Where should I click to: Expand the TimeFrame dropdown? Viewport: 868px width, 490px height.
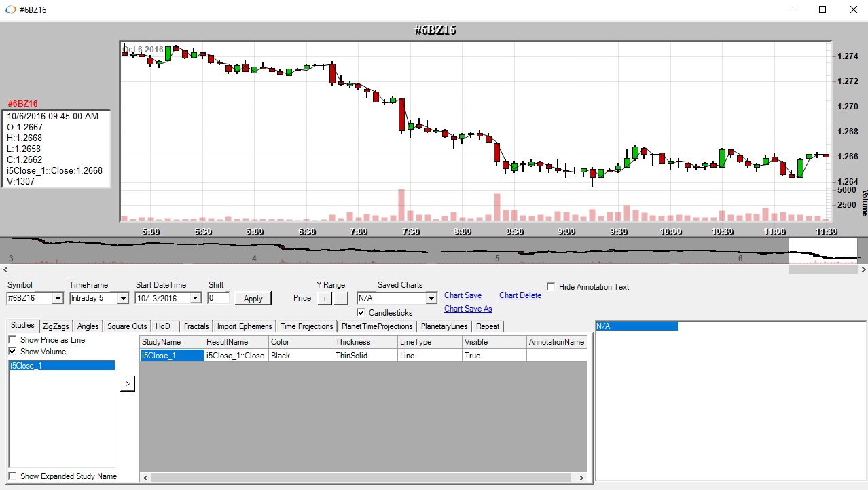(x=122, y=299)
